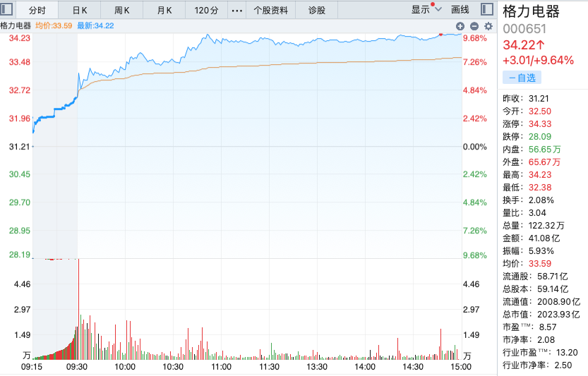Expand the 显示 dropdown
This screenshot has height=376, width=588.
point(426,9)
